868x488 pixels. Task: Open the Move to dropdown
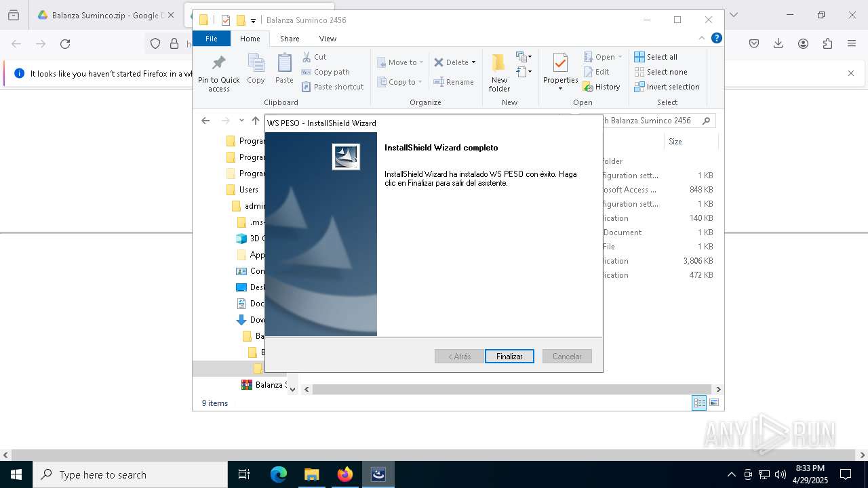pos(400,62)
